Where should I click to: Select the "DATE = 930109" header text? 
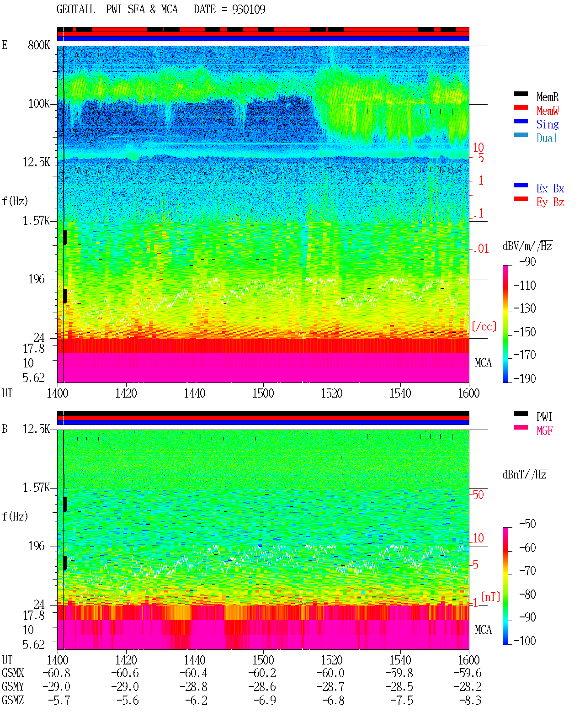pyautogui.click(x=229, y=9)
